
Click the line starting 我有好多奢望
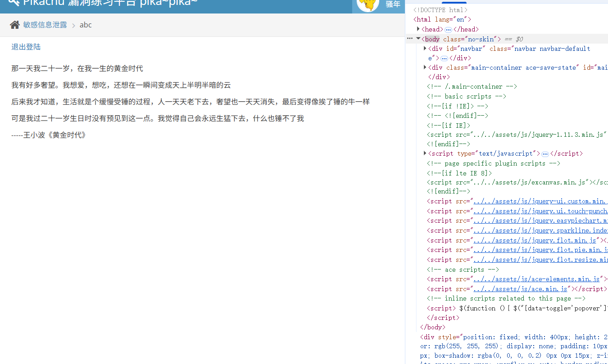[121, 85]
